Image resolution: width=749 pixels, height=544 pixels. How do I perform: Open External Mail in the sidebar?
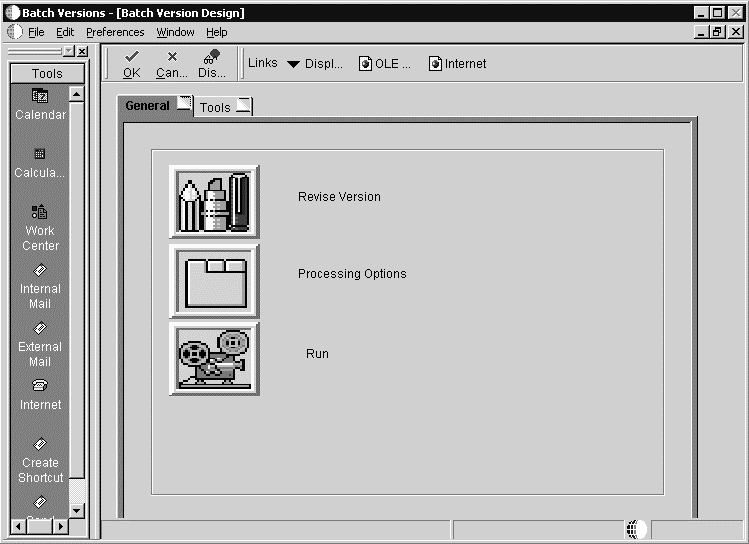tap(40, 345)
